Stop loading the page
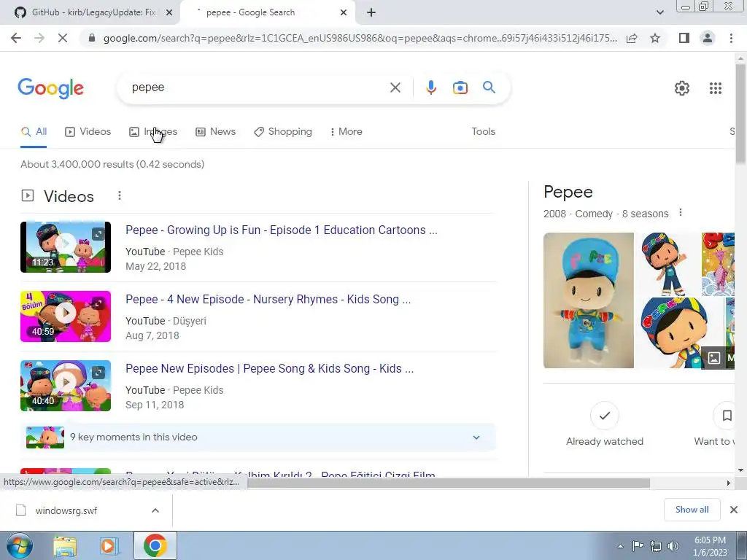The height and width of the screenshot is (560, 747). 63,38
